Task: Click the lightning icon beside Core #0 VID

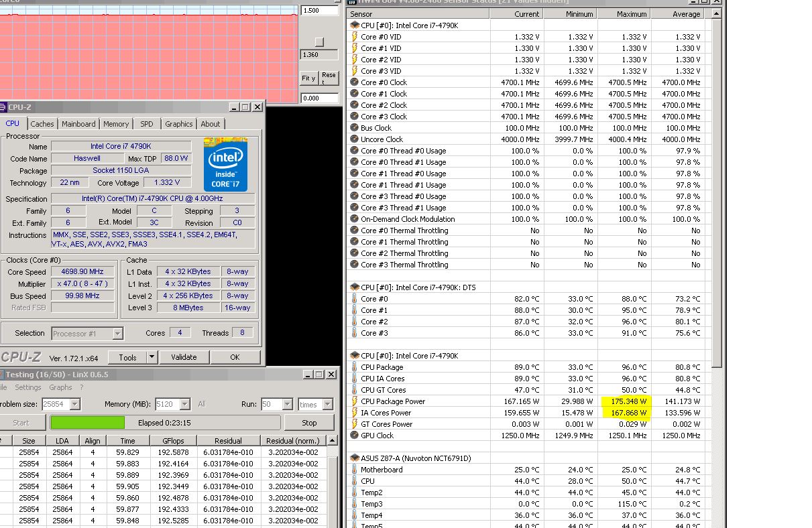Action: click(x=355, y=37)
